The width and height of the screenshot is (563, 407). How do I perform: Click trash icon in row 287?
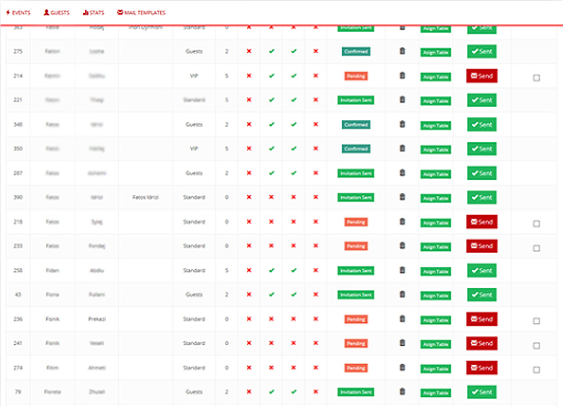point(402,173)
